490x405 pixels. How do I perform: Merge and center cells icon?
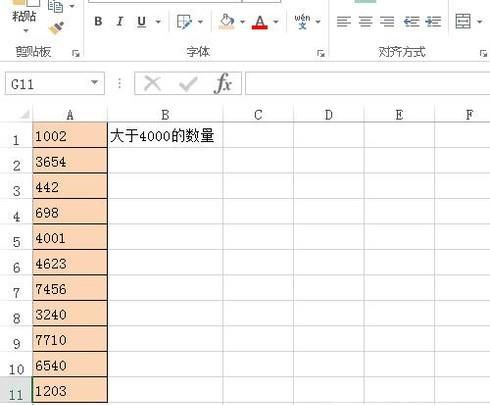point(463,21)
